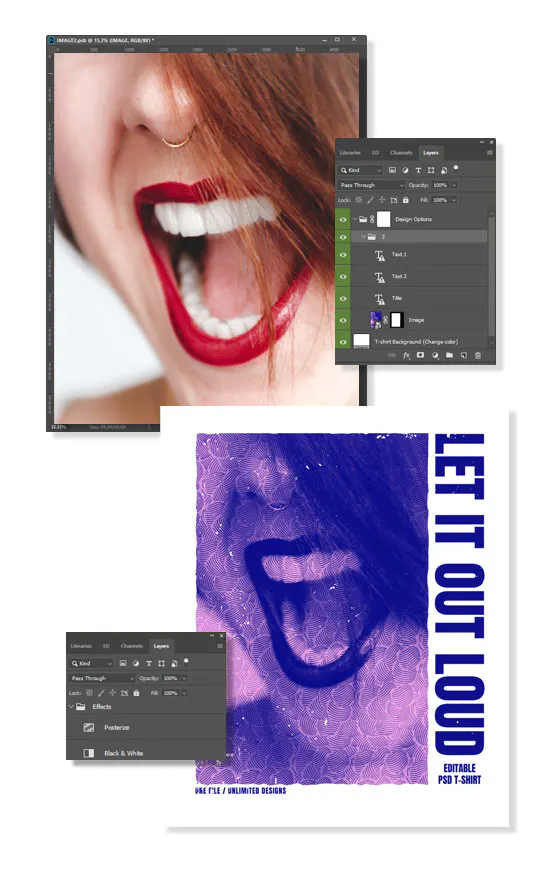
Task: Add a layer mask from panel bottom
Action: (x=420, y=355)
